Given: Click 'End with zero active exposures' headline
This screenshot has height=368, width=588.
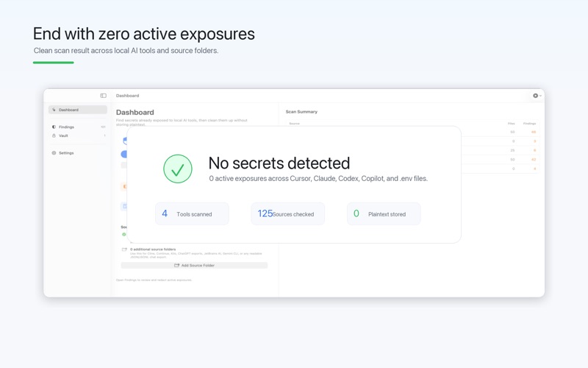Looking at the screenshot, I should 144,34.
